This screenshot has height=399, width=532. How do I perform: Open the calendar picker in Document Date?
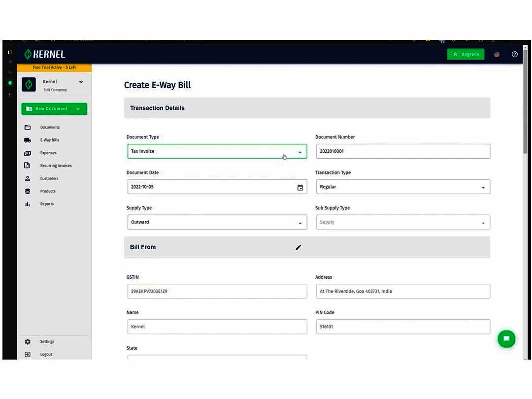pyautogui.click(x=300, y=188)
